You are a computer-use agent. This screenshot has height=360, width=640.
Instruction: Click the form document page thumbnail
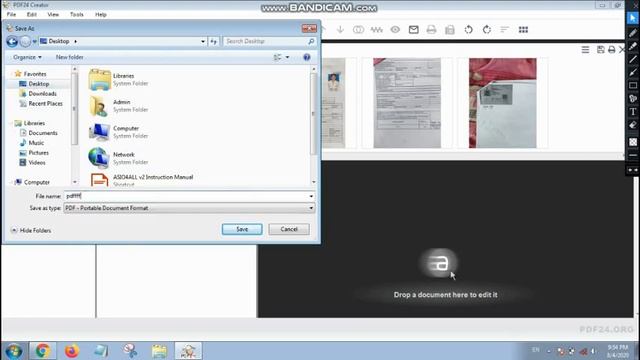pyautogui.click(x=407, y=103)
